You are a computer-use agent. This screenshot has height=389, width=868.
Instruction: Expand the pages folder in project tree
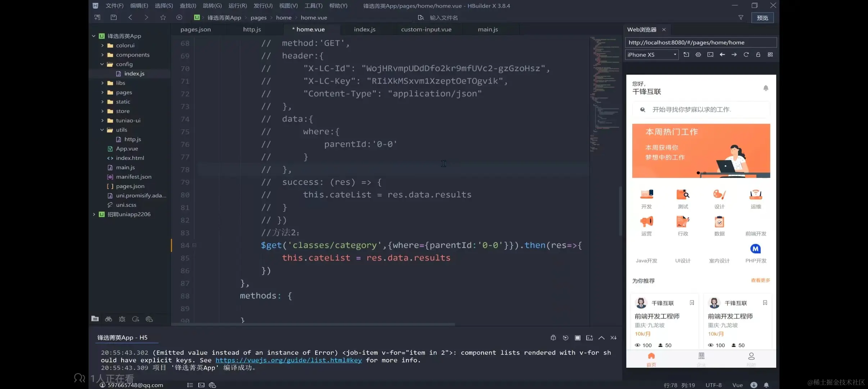(102, 93)
